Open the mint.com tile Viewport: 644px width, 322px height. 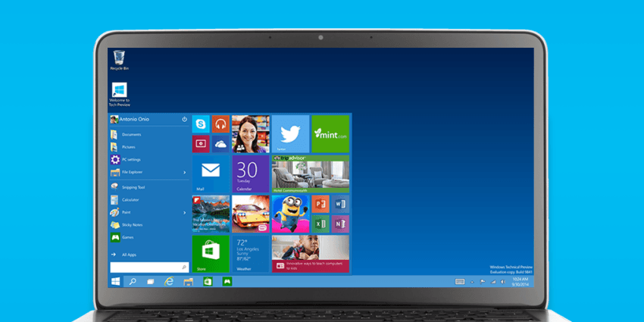coord(330,134)
